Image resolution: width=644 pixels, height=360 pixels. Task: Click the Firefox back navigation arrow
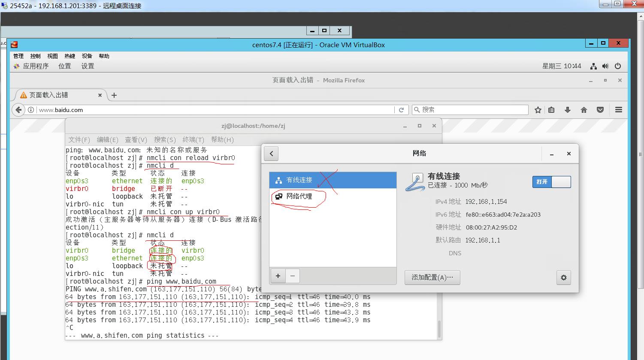pos(18,110)
